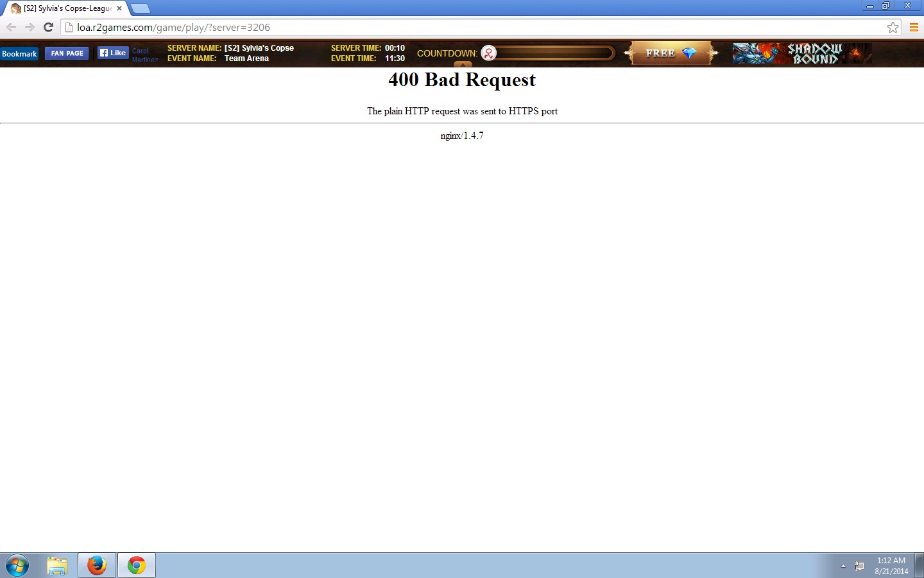Viewport: 924px width, 578px height.
Task: Close the Sylvia's Copse tab
Action: coord(119,8)
